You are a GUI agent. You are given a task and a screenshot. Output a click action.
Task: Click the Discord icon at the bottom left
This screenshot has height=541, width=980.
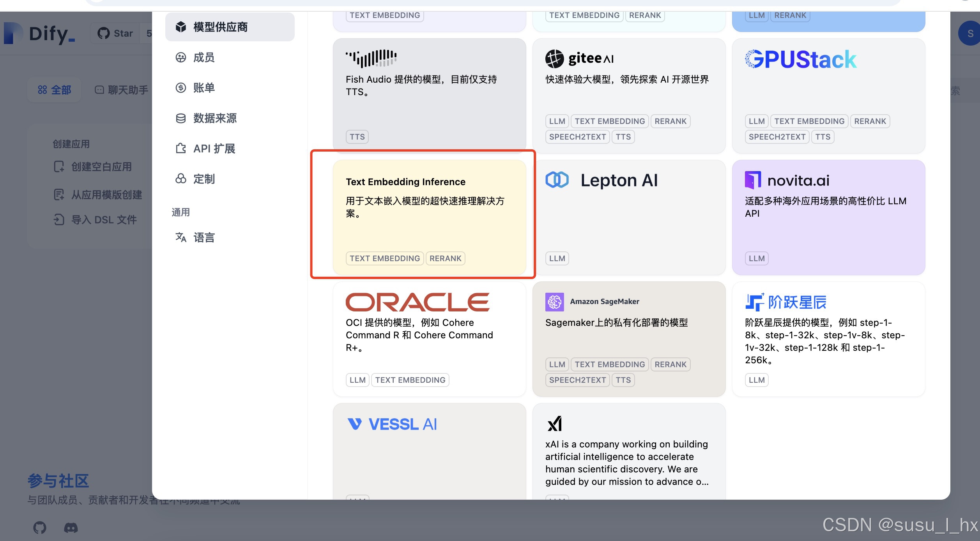coord(71,528)
